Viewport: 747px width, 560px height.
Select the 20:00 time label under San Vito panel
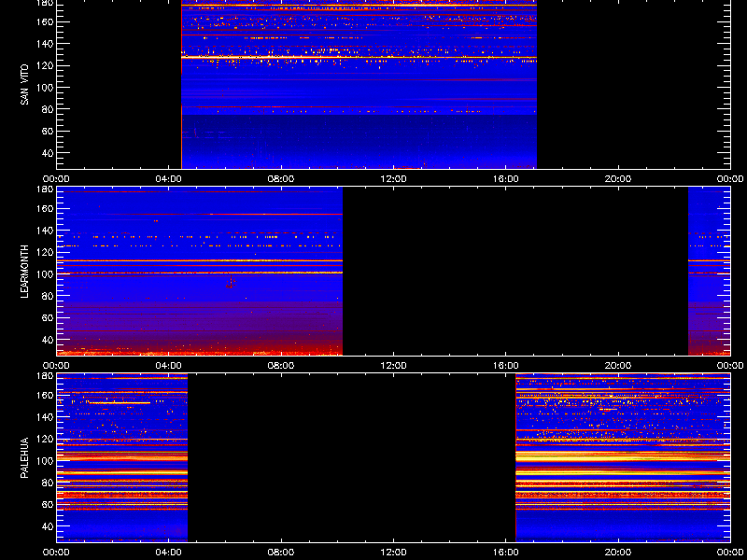tap(618, 179)
